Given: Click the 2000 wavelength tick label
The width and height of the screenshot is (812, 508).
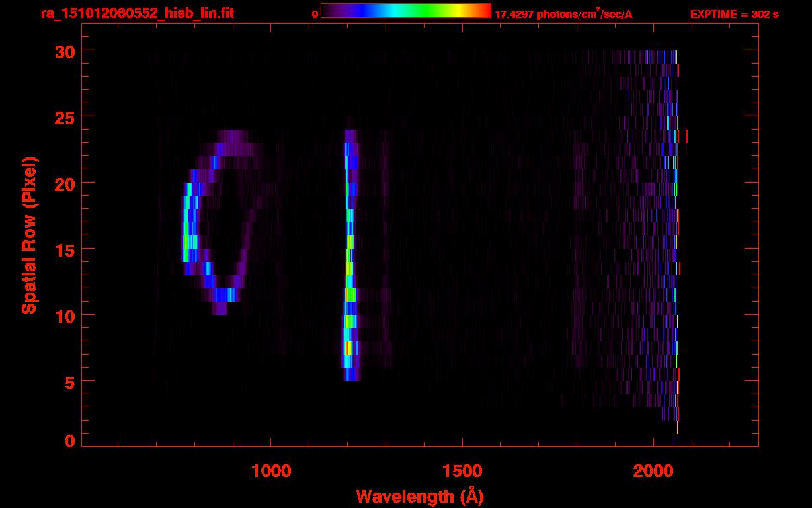Looking at the screenshot, I should [653, 470].
